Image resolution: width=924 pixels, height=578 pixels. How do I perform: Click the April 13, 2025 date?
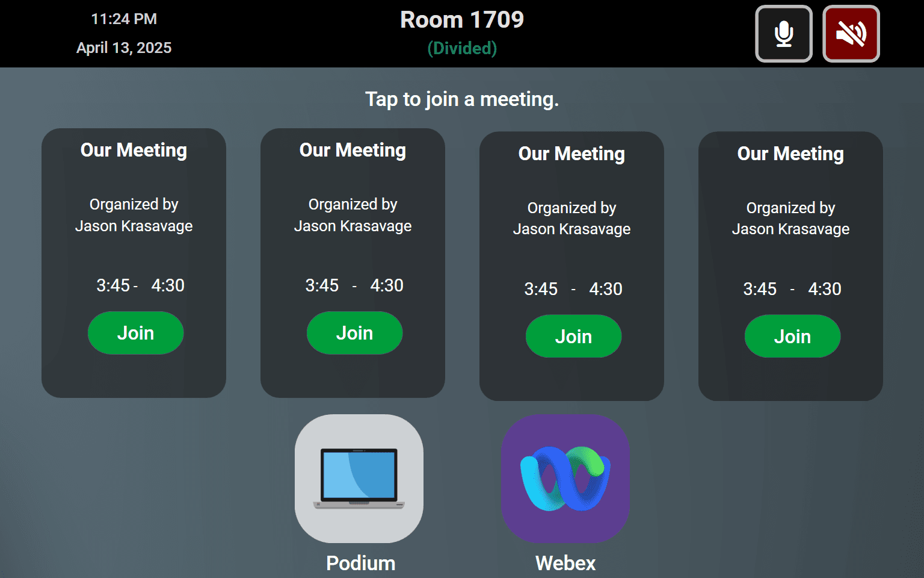[124, 48]
